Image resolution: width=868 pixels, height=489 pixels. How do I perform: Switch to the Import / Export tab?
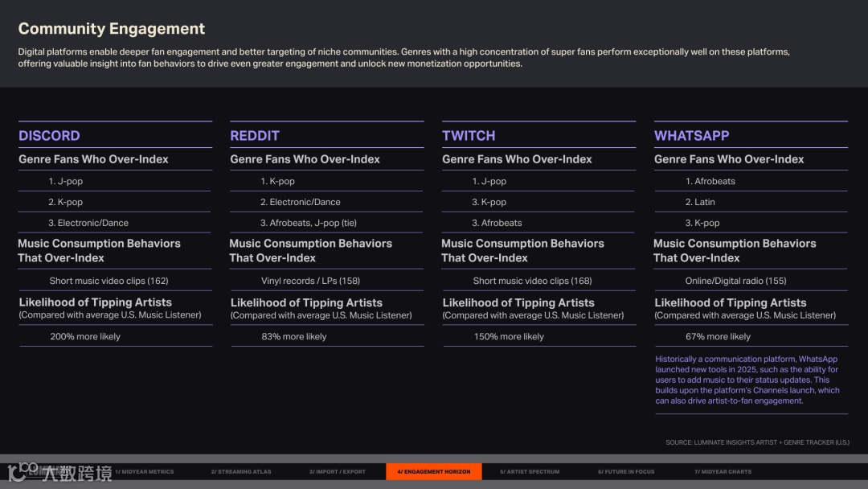tap(338, 472)
